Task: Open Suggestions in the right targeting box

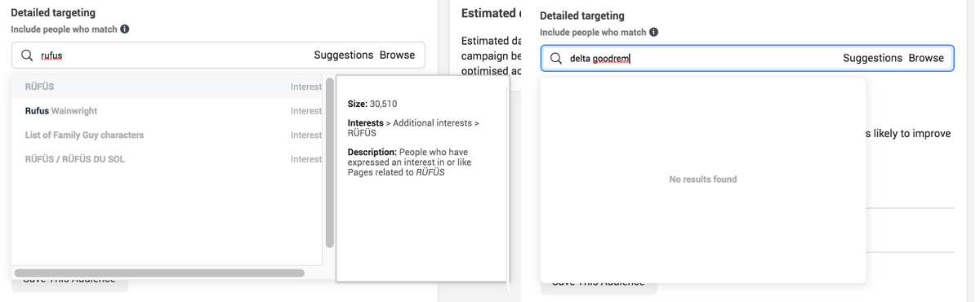Action: [872, 59]
